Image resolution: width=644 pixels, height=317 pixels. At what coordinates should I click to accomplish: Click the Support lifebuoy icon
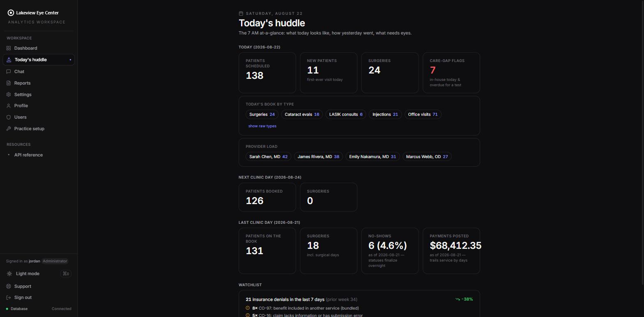pyautogui.click(x=9, y=286)
